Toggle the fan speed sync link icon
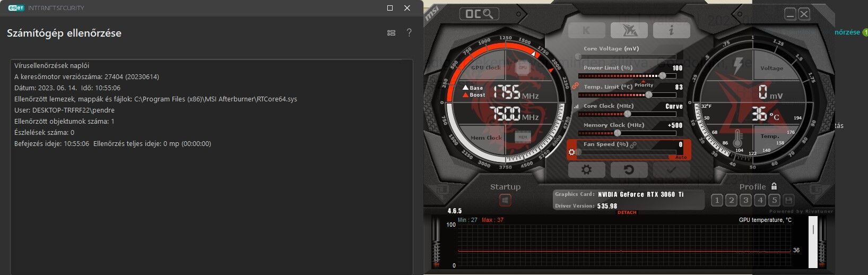 [633, 144]
